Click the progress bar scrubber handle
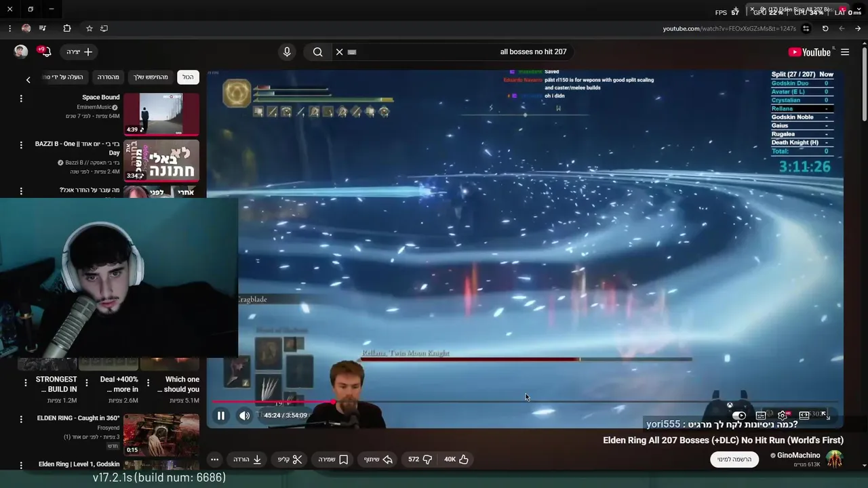 [x=333, y=402]
